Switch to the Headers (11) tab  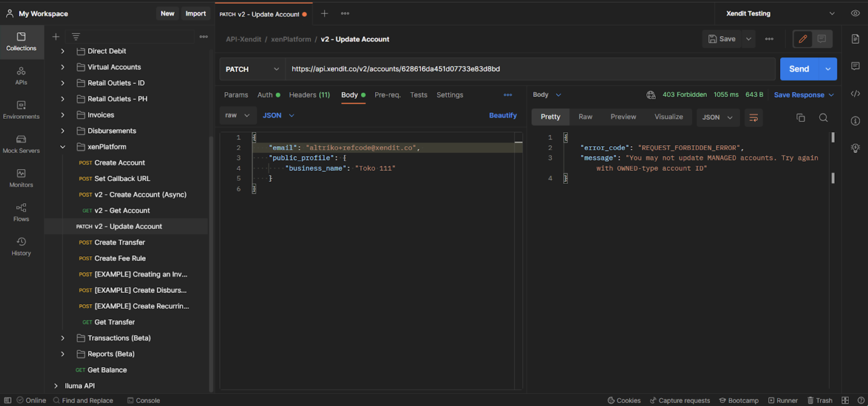[309, 95]
